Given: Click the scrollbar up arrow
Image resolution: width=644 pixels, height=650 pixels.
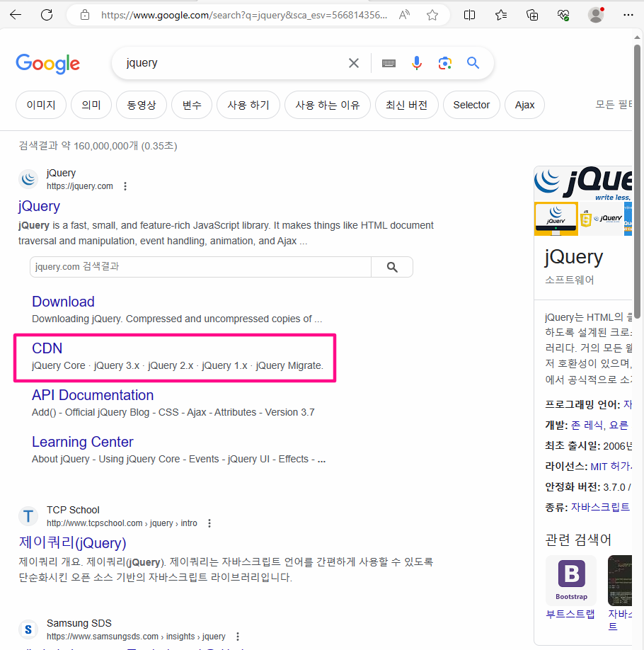Looking at the screenshot, I should click(x=638, y=38).
